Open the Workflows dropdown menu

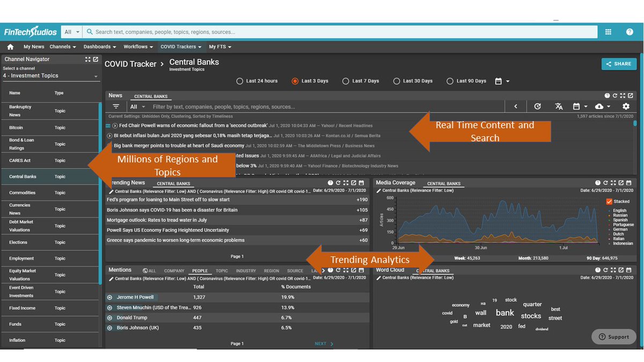[138, 47]
